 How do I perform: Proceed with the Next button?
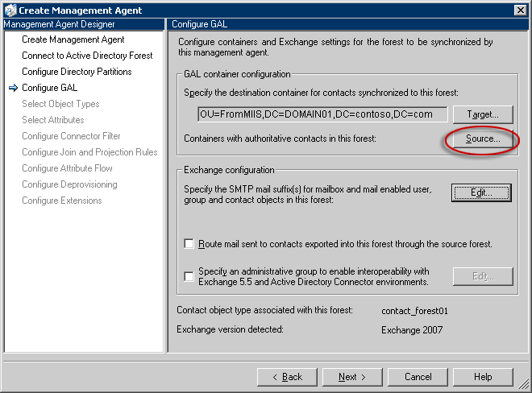tap(352, 377)
